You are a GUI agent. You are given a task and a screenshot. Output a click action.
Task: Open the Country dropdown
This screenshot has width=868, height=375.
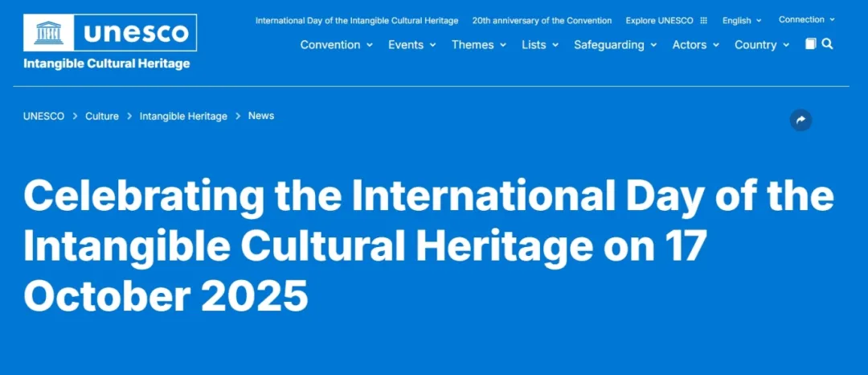coord(761,45)
